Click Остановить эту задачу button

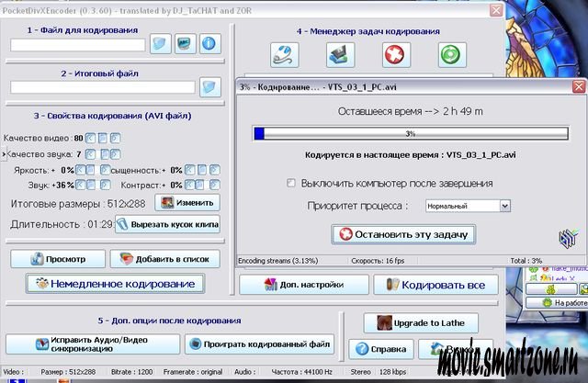coord(403,234)
